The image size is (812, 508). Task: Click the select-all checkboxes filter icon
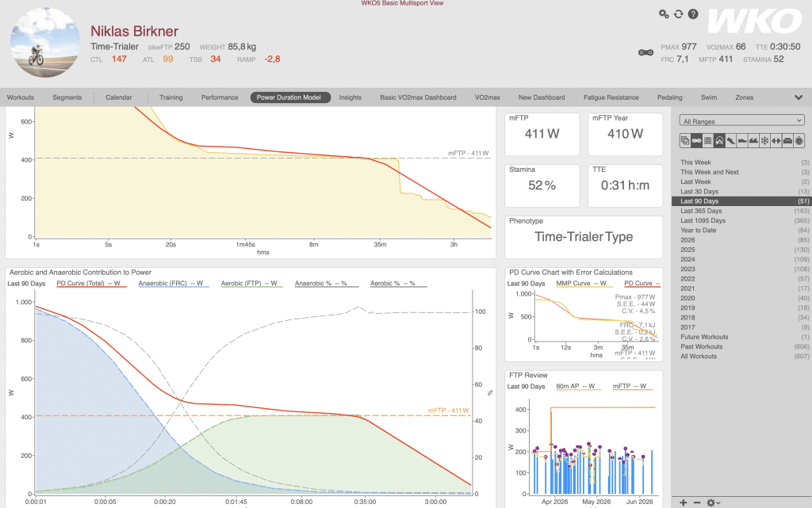(x=685, y=140)
